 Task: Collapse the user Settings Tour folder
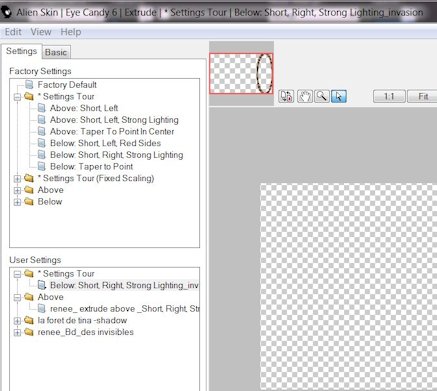point(17,274)
